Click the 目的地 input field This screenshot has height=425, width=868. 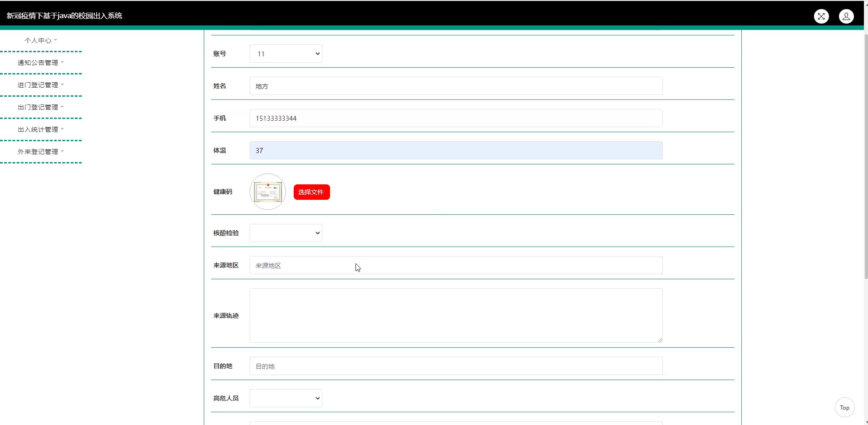coord(456,366)
